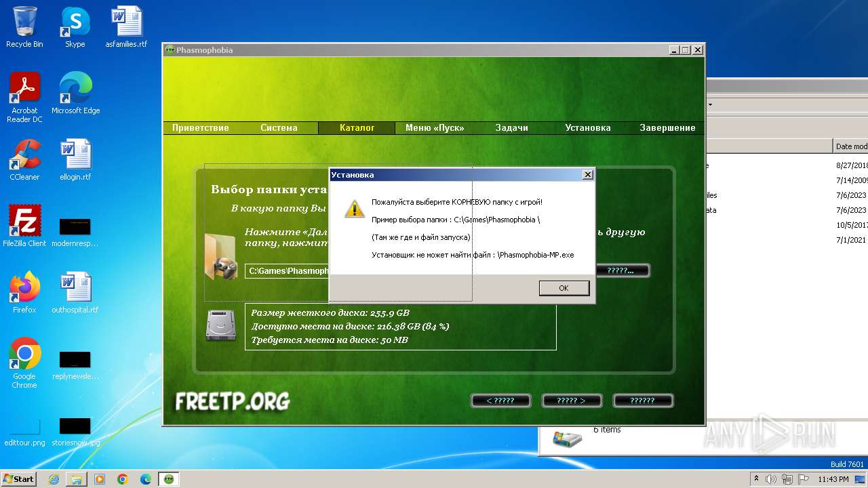Click Phasmophobia installer taskbar button
This screenshot has width=868, height=488.
pos(169,479)
